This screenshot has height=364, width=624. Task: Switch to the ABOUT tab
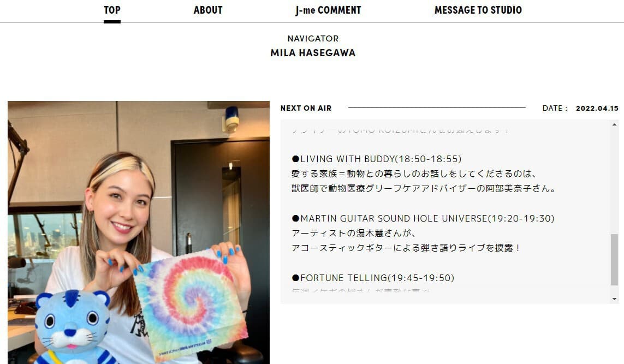pyautogui.click(x=208, y=10)
